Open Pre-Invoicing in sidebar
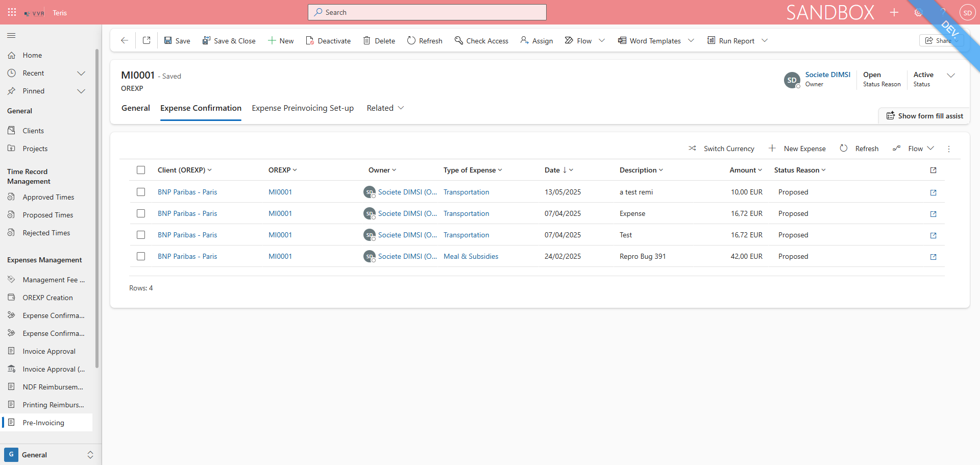Screen dimensions: 980x465 46,423
